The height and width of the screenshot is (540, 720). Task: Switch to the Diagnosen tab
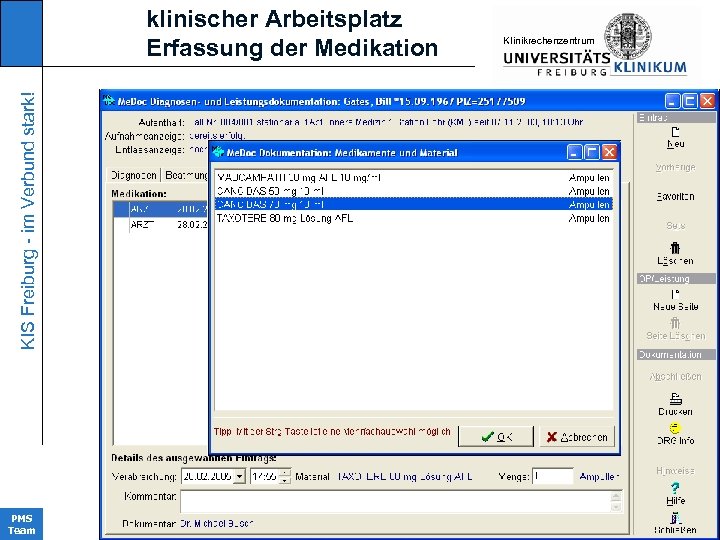click(134, 175)
